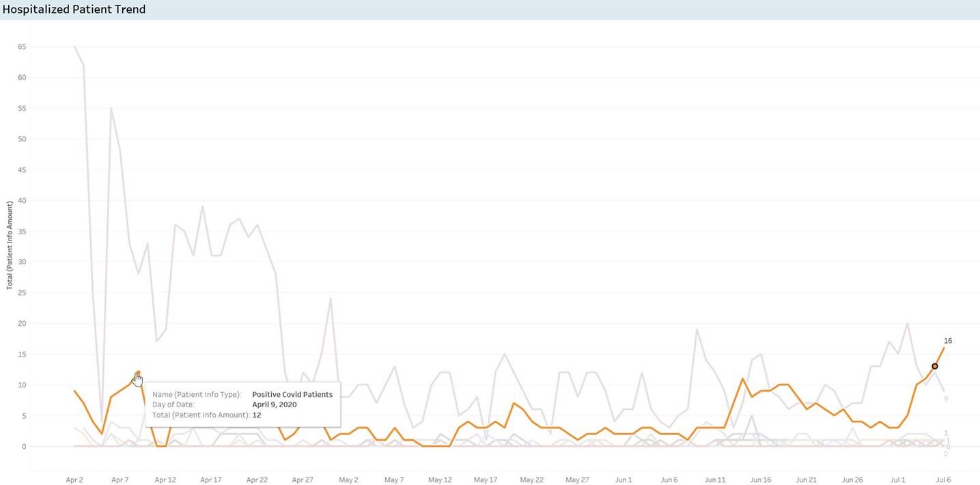Click 'April 9, 2020' date in tooltip

point(274,404)
